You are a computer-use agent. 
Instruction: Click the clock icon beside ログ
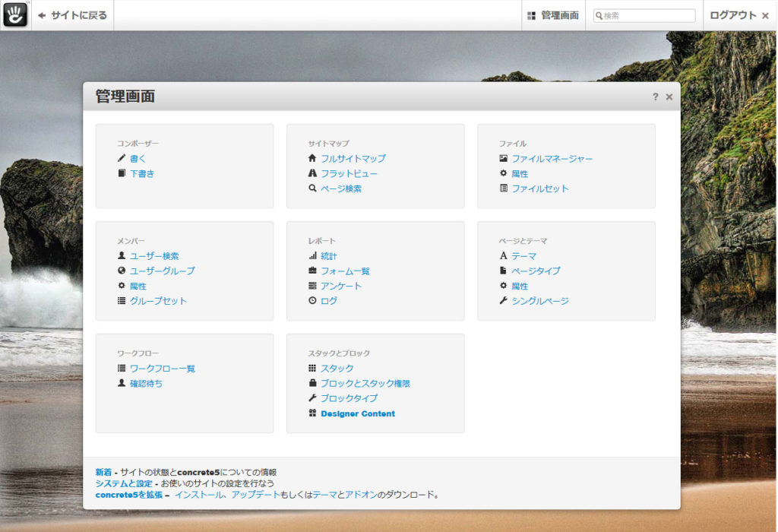(x=312, y=301)
